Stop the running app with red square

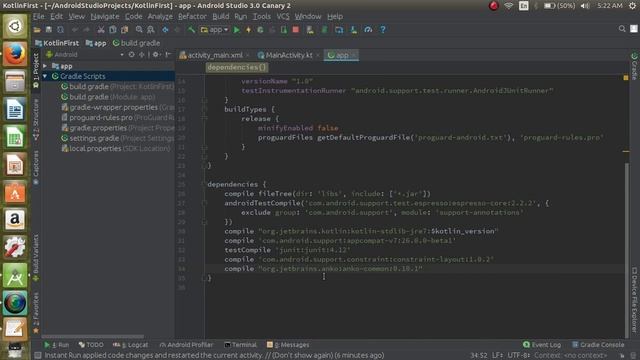[296, 30]
